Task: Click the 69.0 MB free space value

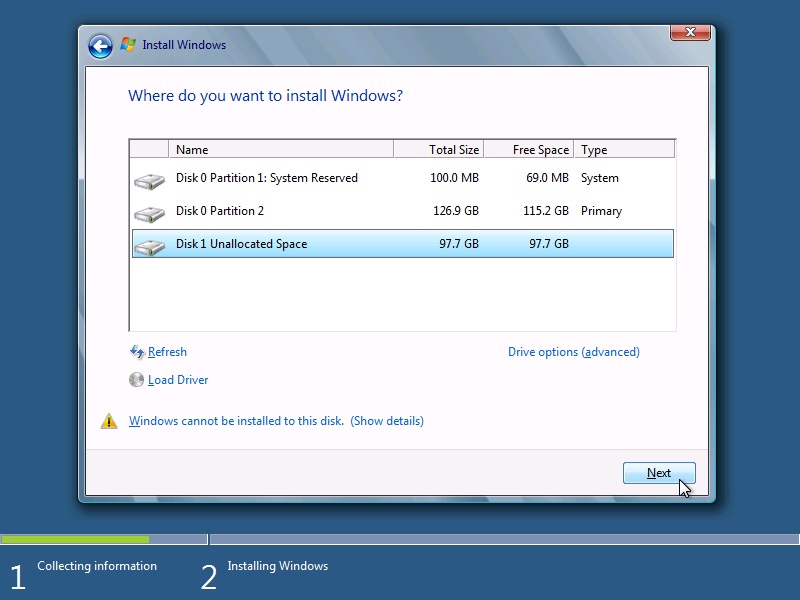Action: (x=547, y=178)
